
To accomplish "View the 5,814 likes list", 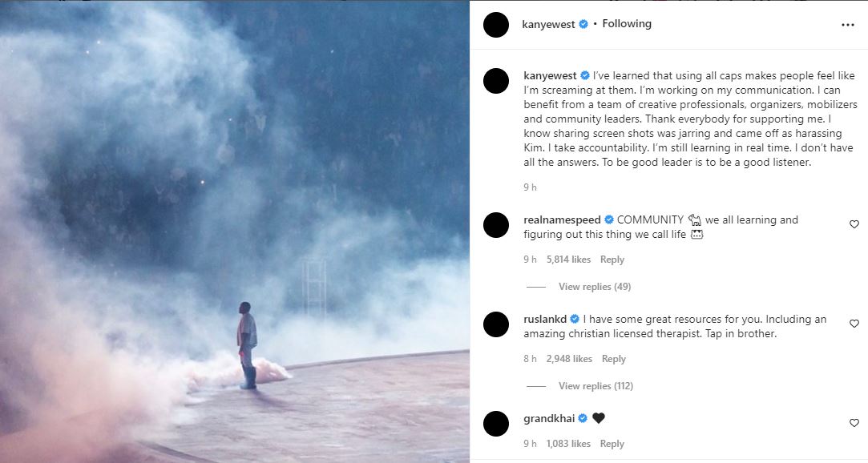I will click(x=568, y=260).
